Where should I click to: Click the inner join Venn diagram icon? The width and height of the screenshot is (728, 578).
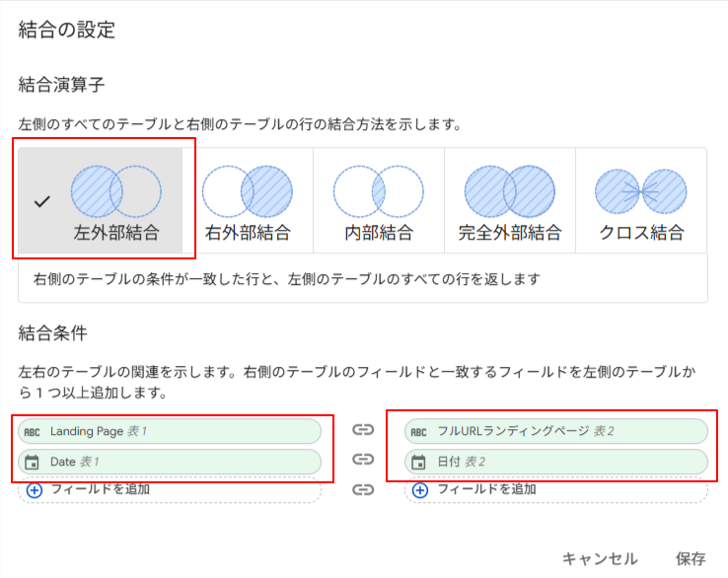[x=379, y=191]
